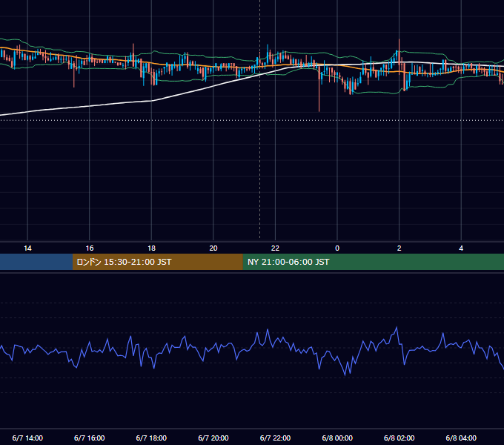Click the 16 hour label on the price chart axis
Image resolution: width=504 pixels, height=445 pixels.
[x=90, y=248]
